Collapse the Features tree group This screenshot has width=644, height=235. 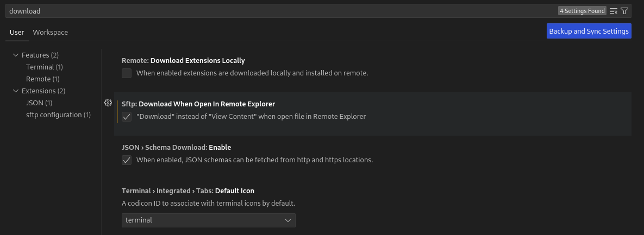pyautogui.click(x=16, y=55)
